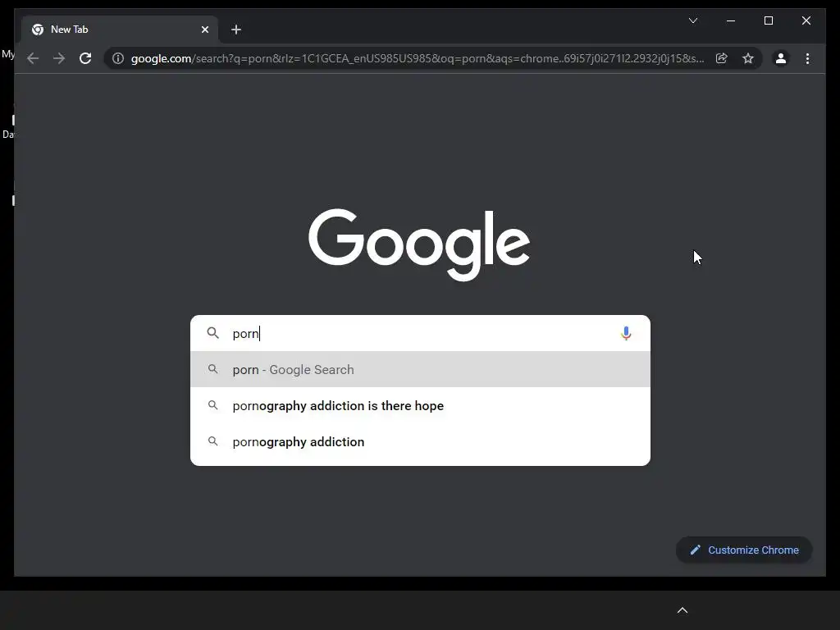Select the New Tab tab
Screen dimensions: 840x630
[x=120, y=30]
